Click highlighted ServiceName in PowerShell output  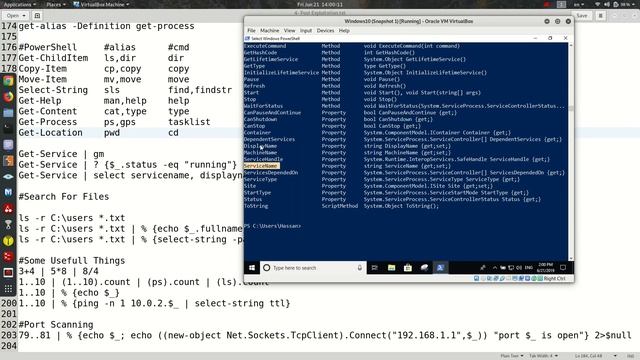tap(261, 166)
